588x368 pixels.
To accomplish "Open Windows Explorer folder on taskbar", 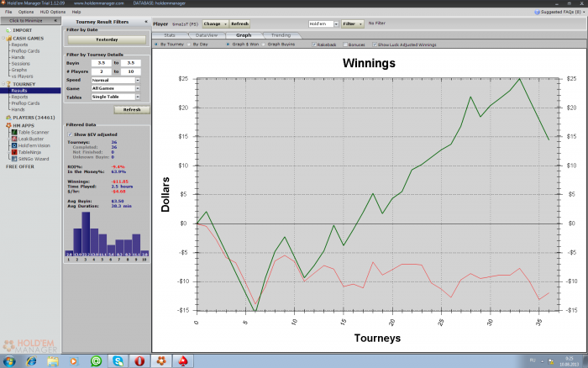I will click(53, 361).
